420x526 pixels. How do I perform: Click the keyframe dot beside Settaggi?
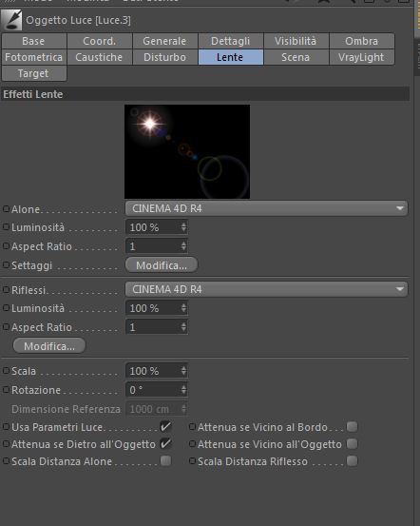6,264
